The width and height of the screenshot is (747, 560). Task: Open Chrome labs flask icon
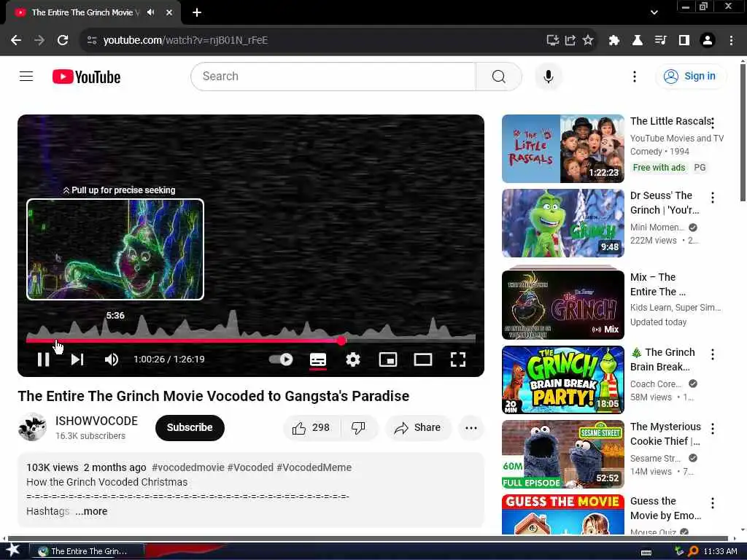tap(637, 41)
